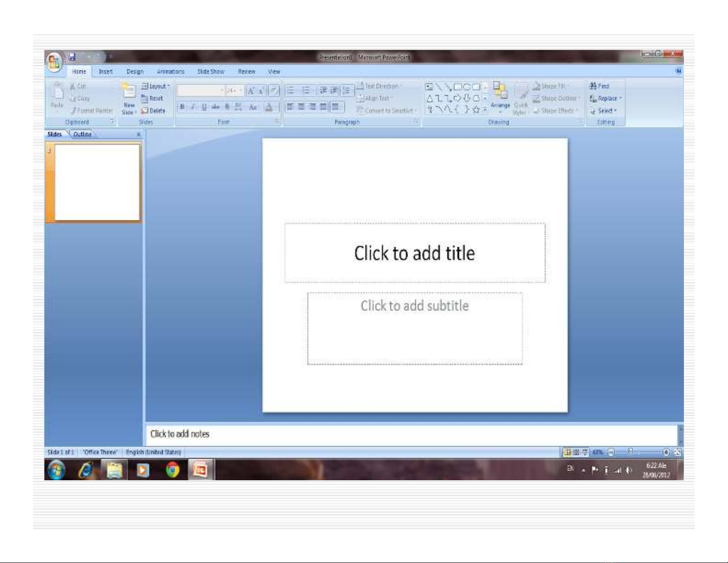Click the 'Click to add title' placeholder
The width and height of the screenshot is (728, 563).
(x=415, y=253)
